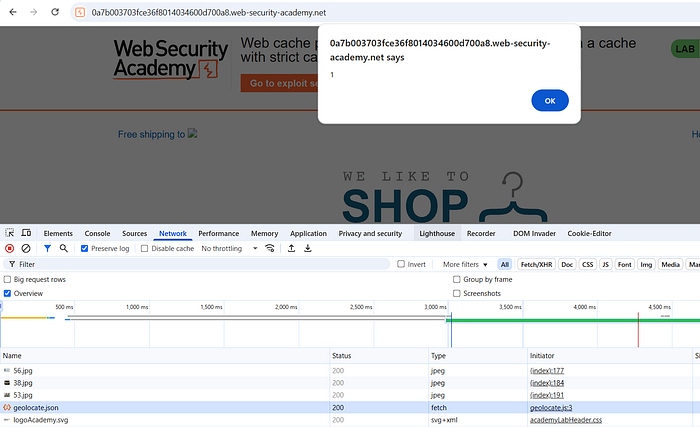The width and height of the screenshot is (700, 427).
Task: Enable the Disable cache checkbox
Action: pos(144,248)
